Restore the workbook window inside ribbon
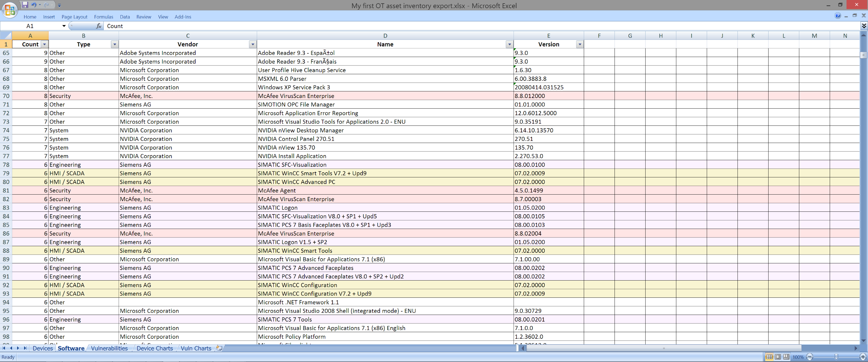Image resolution: width=868 pixels, height=362 pixels. tap(854, 15)
